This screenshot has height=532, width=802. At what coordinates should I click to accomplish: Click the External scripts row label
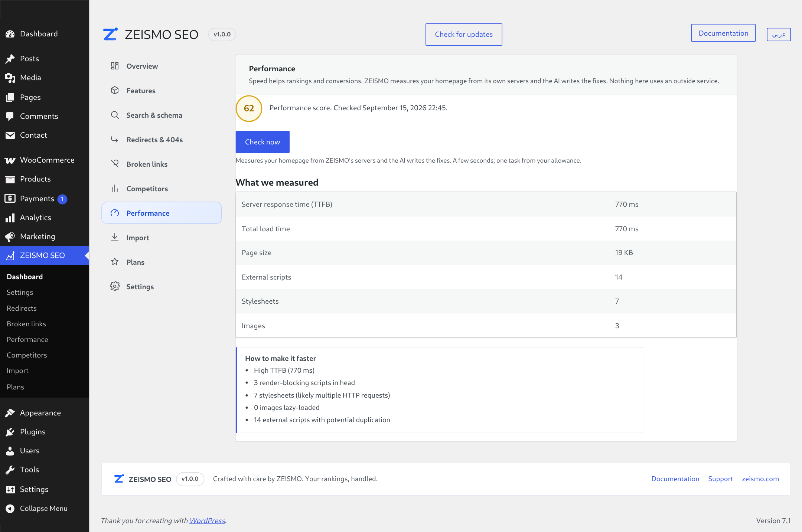pos(266,277)
